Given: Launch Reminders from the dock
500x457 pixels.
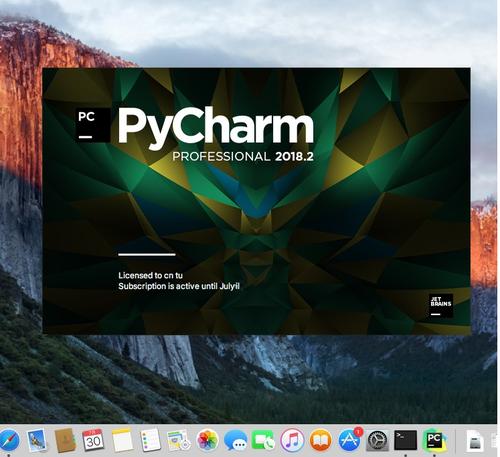Looking at the screenshot, I should tap(150, 440).
